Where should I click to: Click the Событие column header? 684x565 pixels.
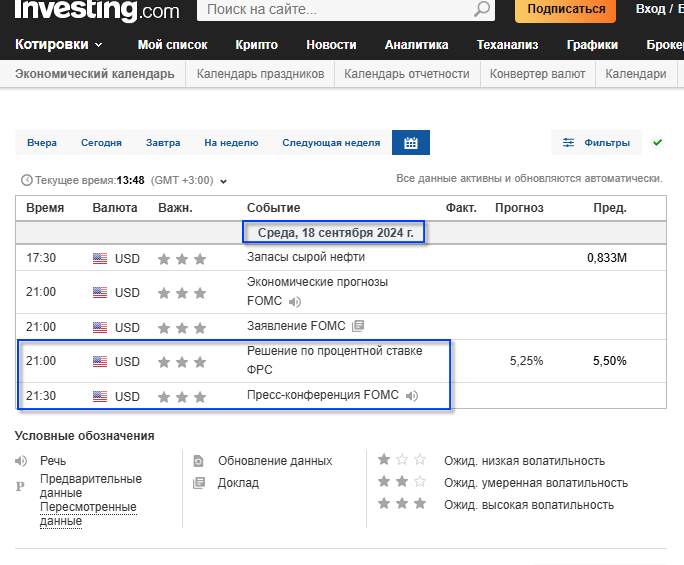[x=274, y=208]
